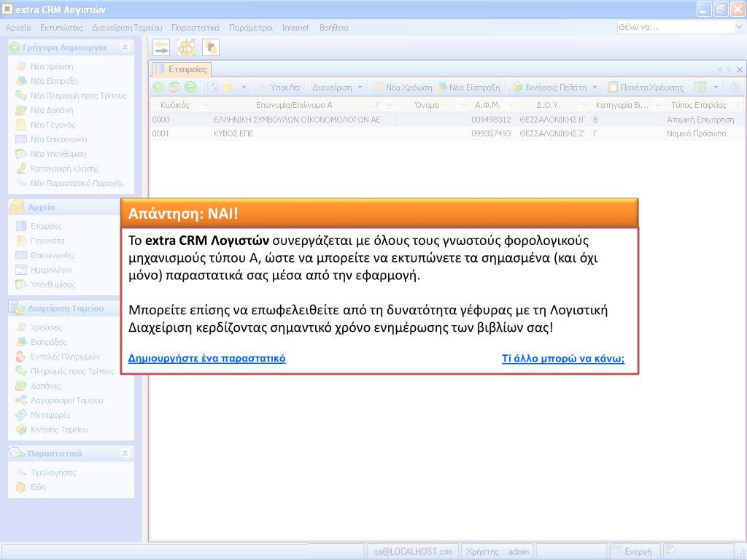
Task: Open the Κωδικός column filter dropdown
Action: 205,105
